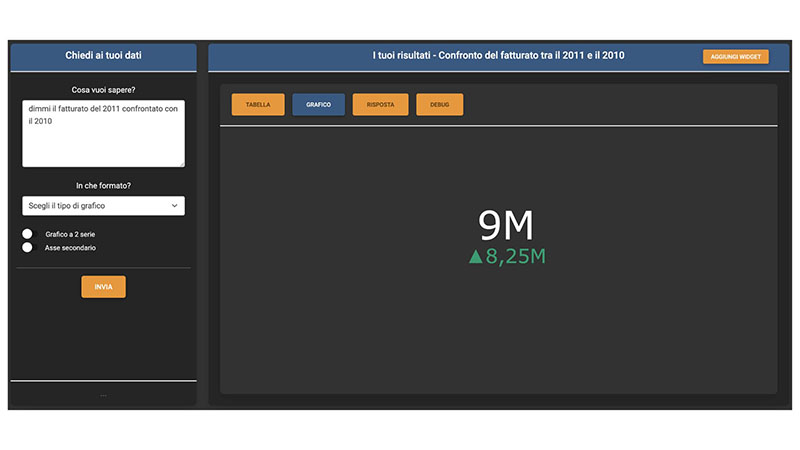Click the 9M result value
The width and height of the screenshot is (800, 450).
pos(506,225)
